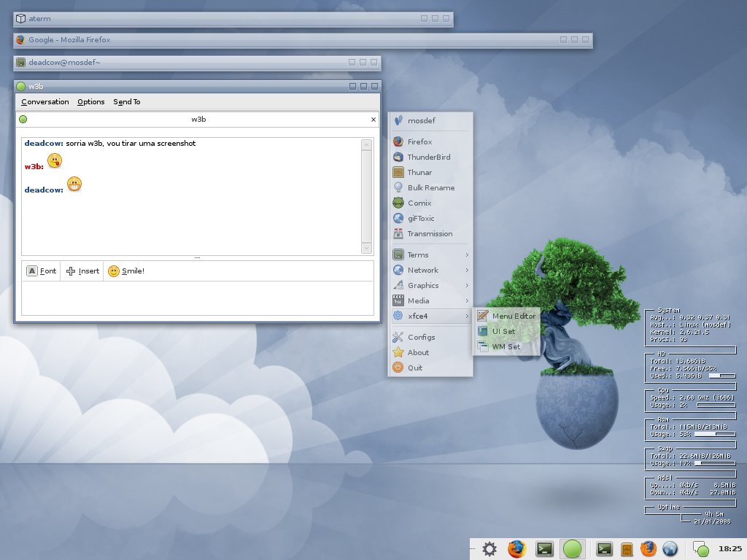Click the About star entry
Image resolution: width=747 pixels, height=560 pixels.
click(x=430, y=352)
